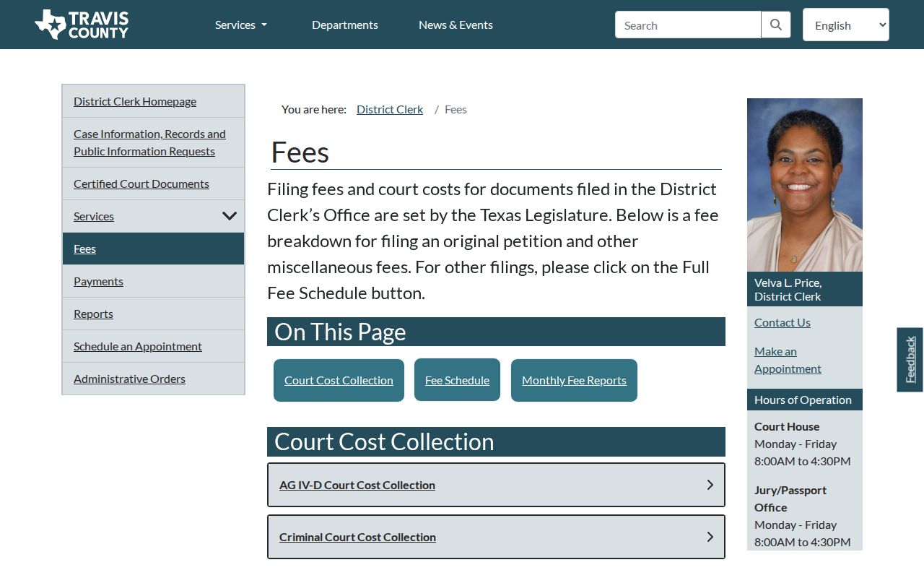Click the search magnifier icon button

click(776, 25)
